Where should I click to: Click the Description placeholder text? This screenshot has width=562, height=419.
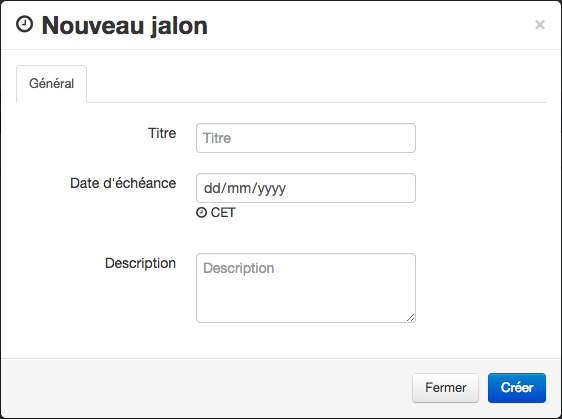pyautogui.click(x=239, y=268)
